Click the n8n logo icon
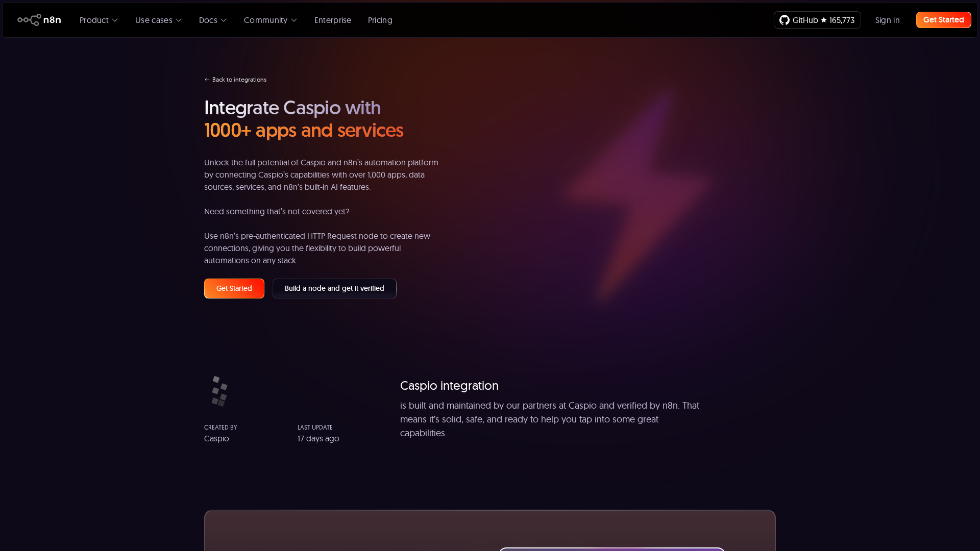Image resolution: width=980 pixels, height=551 pixels. point(29,20)
